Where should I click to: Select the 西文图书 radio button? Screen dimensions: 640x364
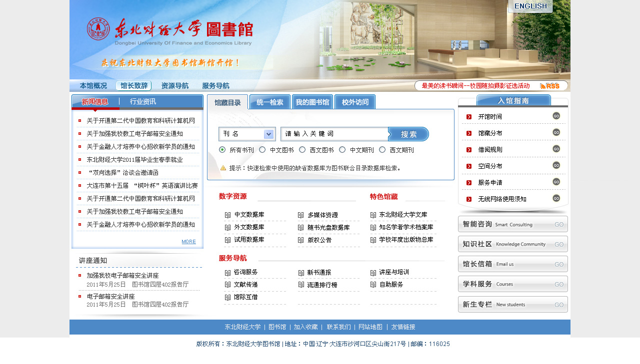[302, 150]
